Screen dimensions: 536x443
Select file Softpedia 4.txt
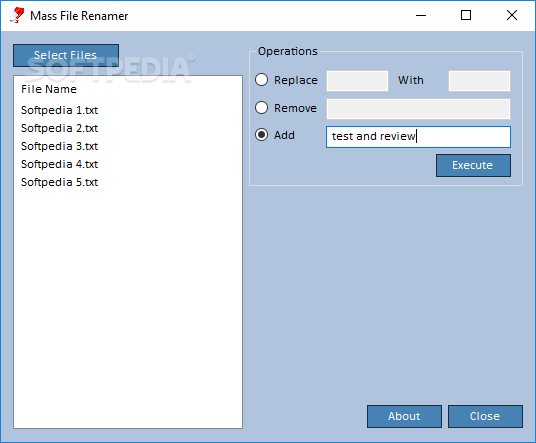point(59,164)
